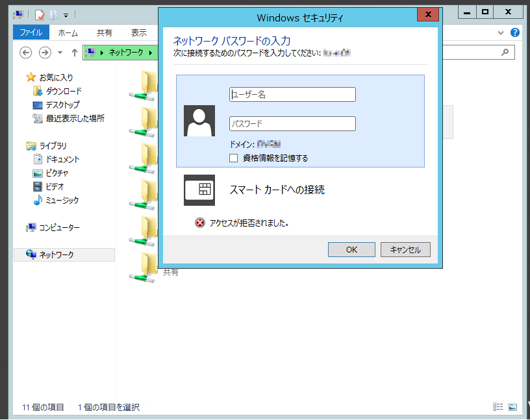Go back with Explorer back arrow

26,53
